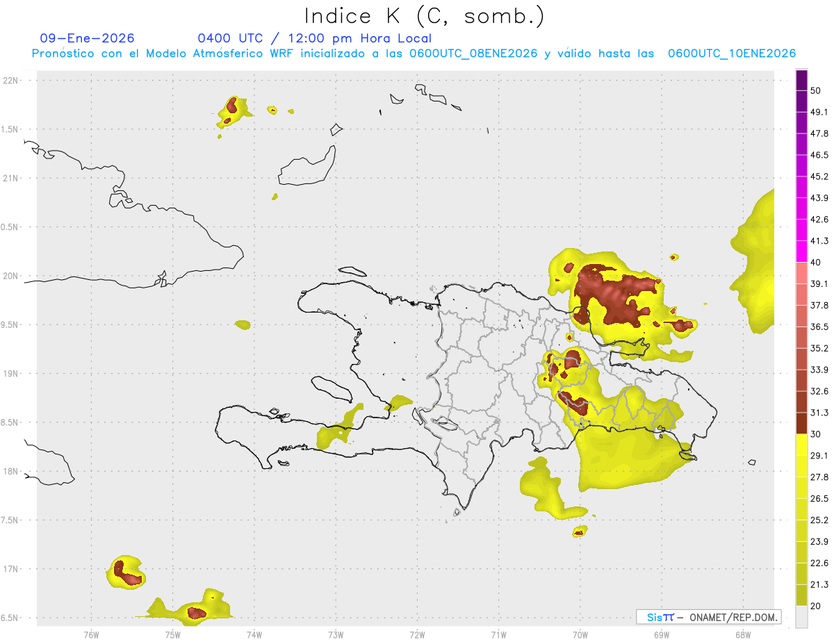The width and height of the screenshot is (834, 644).
Task: Click the color scale value "29.1"
Action: (x=819, y=455)
